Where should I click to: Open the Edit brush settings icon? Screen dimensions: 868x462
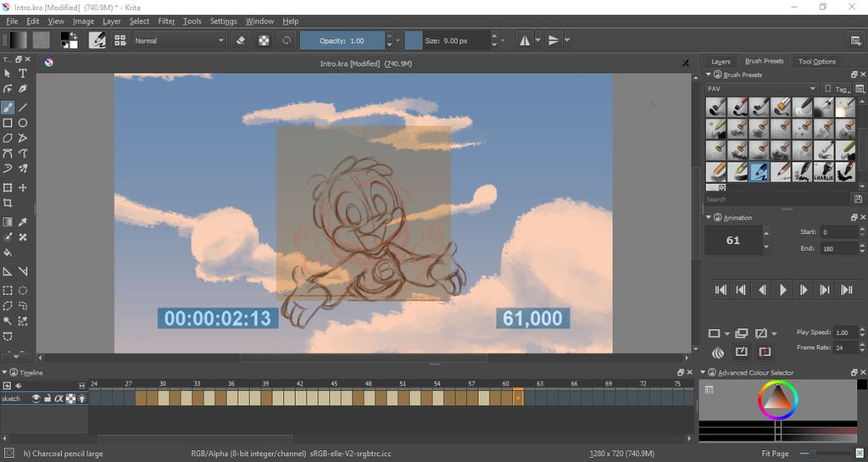[97, 41]
